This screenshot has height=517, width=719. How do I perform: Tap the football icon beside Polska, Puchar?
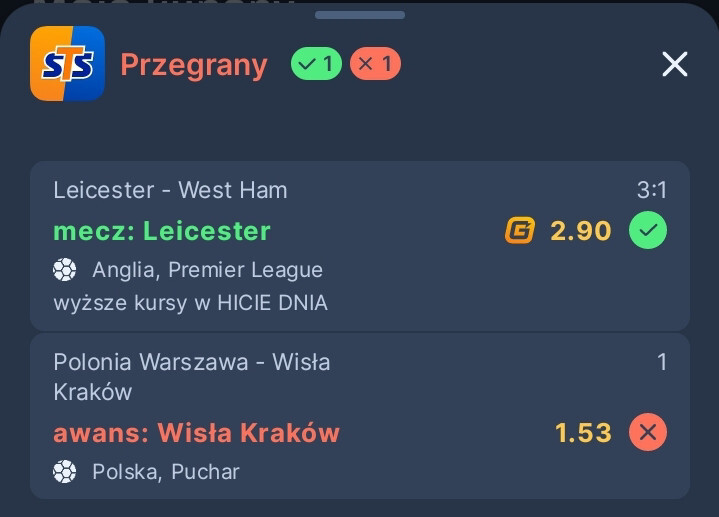click(x=65, y=471)
